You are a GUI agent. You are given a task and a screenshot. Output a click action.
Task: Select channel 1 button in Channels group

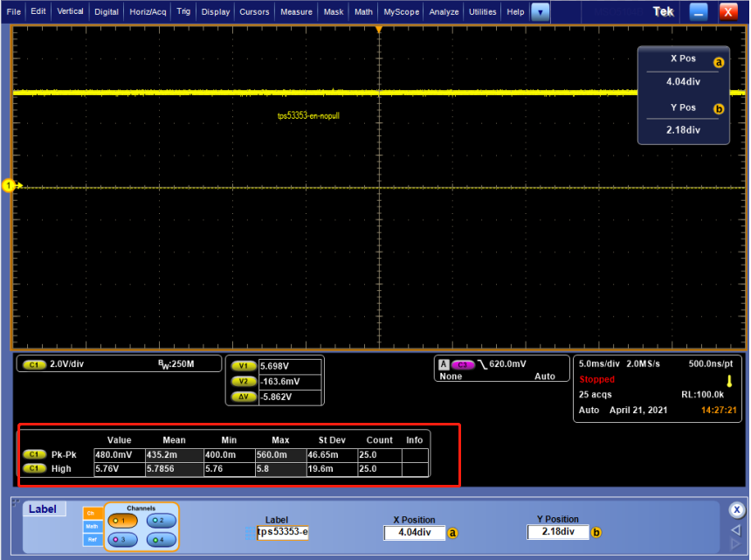[x=122, y=521]
